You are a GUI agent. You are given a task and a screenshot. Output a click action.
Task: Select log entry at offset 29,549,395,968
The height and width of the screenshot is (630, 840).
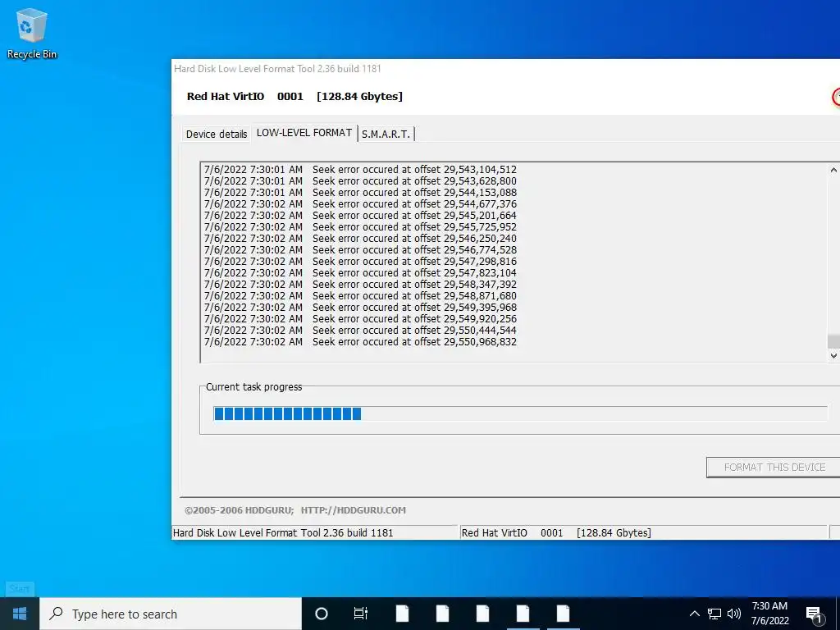point(360,308)
